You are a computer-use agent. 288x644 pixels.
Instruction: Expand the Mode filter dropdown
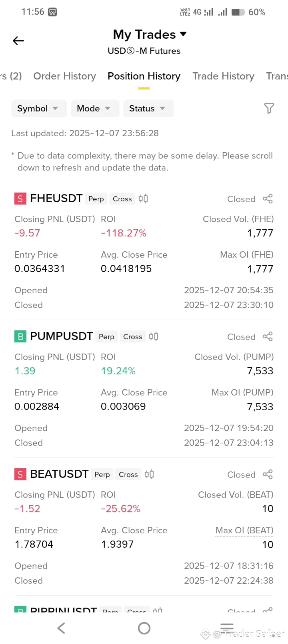click(x=95, y=108)
